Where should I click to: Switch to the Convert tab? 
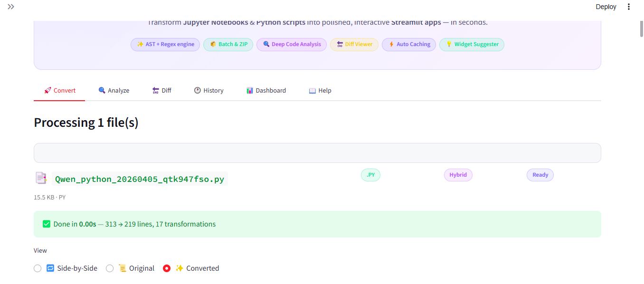[59, 90]
